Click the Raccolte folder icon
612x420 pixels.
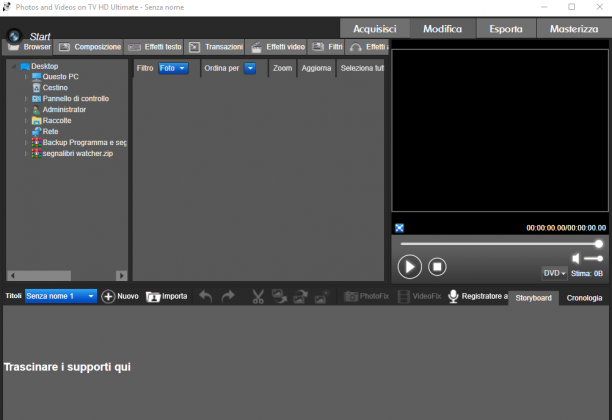tap(37, 121)
